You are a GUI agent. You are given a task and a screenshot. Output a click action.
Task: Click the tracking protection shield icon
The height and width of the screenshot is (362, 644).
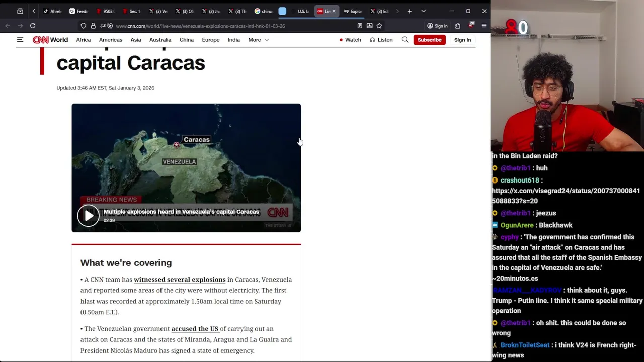pyautogui.click(x=84, y=26)
